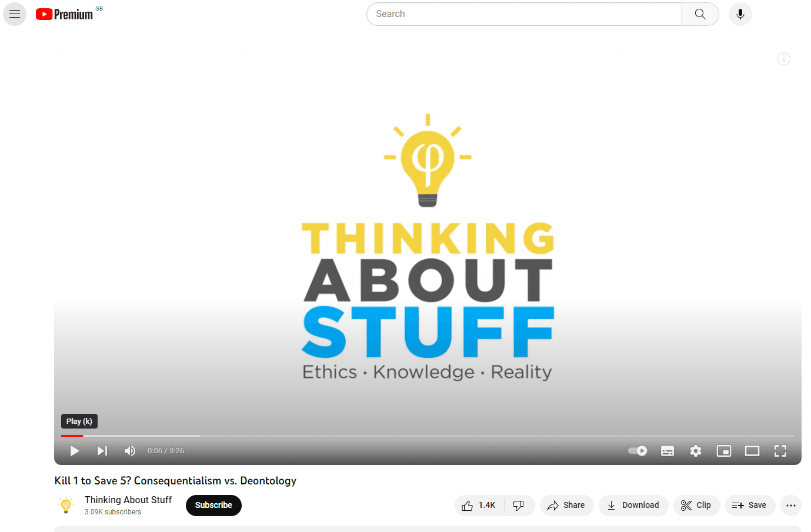Download the video
811x532 pixels.
tap(633, 506)
